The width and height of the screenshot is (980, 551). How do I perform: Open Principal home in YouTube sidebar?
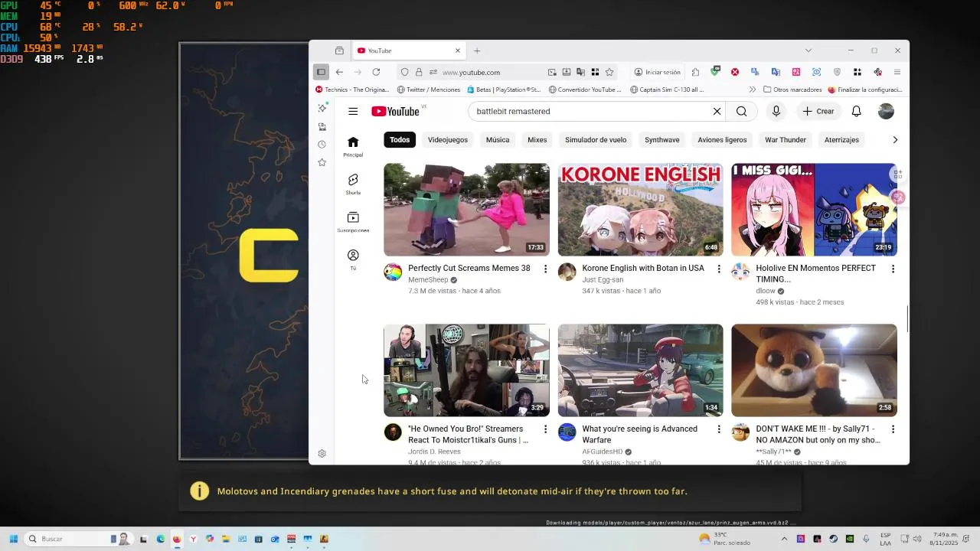pyautogui.click(x=353, y=146)
